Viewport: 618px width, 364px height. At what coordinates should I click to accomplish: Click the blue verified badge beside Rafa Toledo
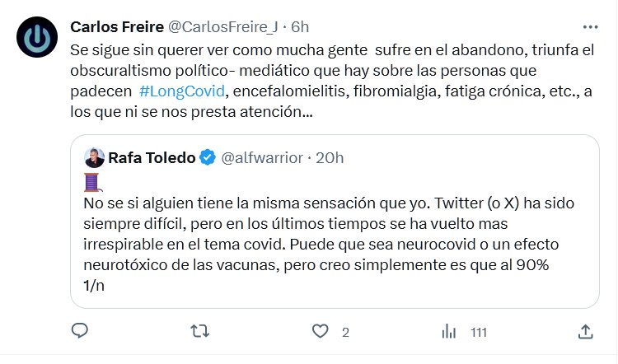210,157
